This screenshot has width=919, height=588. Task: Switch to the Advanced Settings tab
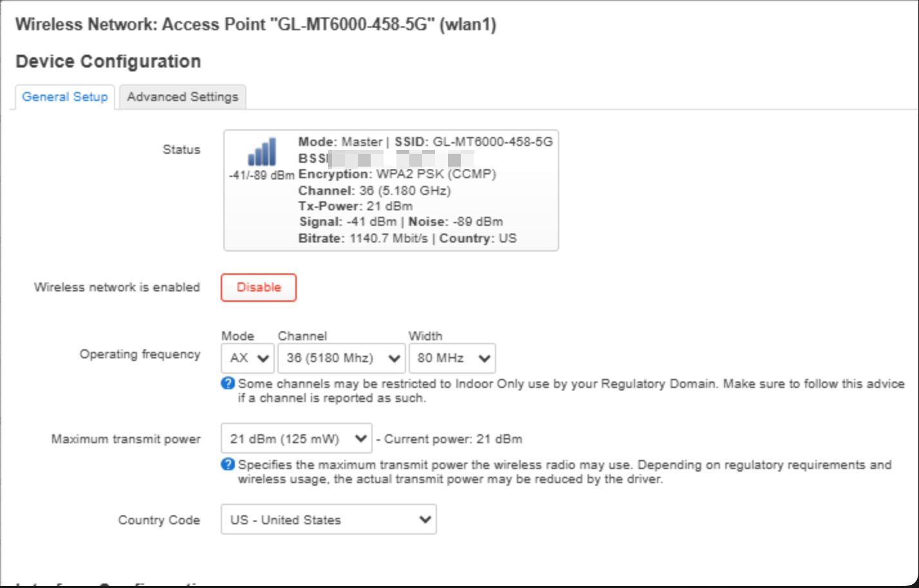[183, 97]
